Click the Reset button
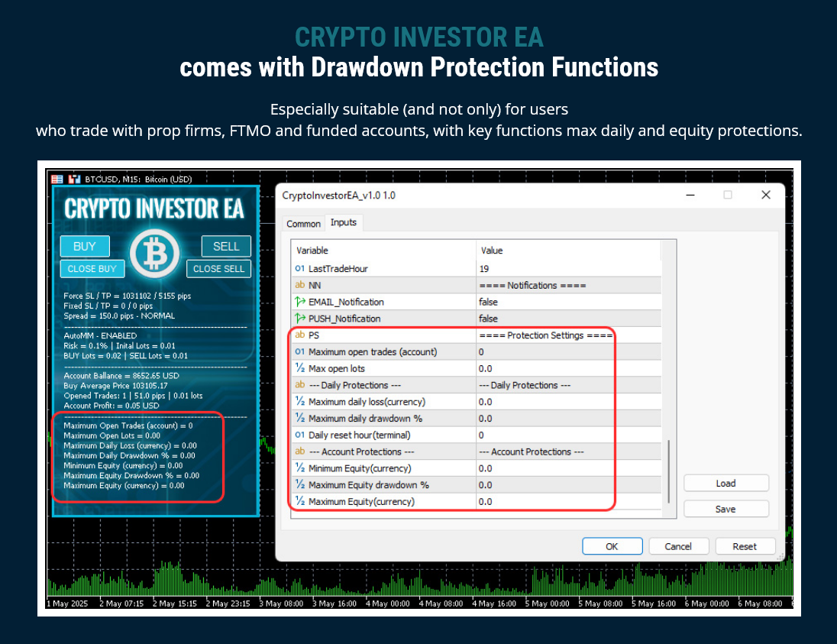 [x=744, y=546]
